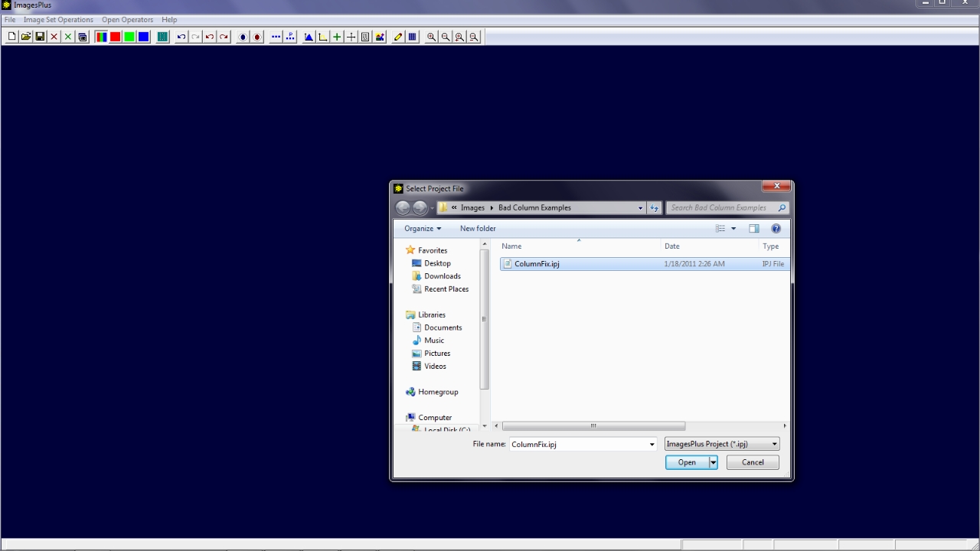Show only the green channel
Screen dimensions: 980x551
129,37
